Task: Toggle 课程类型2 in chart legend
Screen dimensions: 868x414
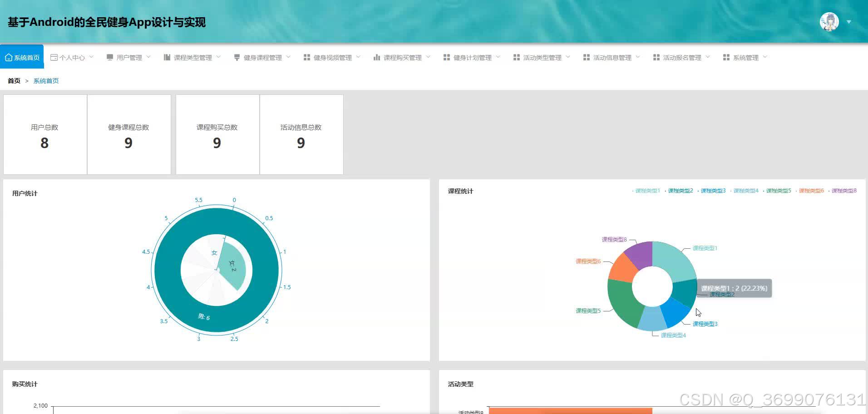Action: click(679, 191)
